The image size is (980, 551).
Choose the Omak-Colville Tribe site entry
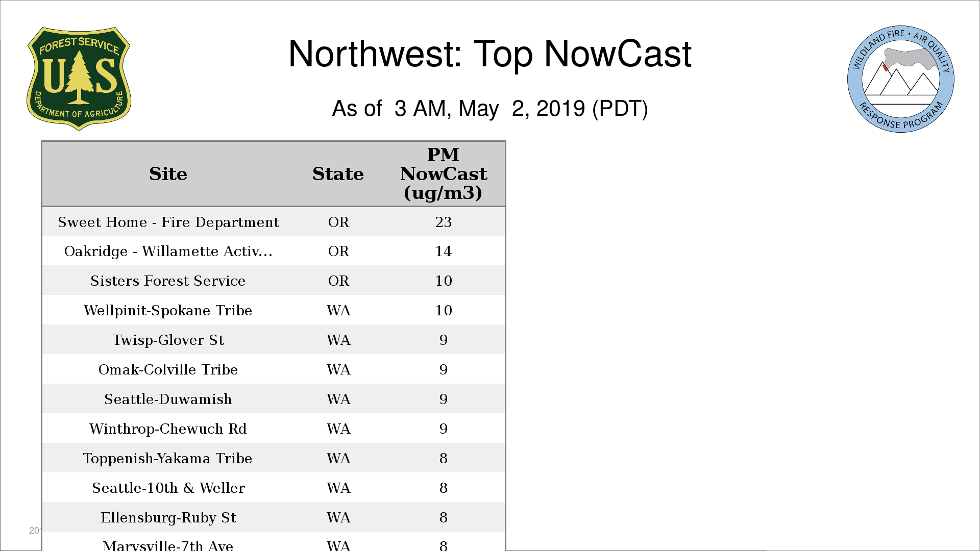click(168, 369)
